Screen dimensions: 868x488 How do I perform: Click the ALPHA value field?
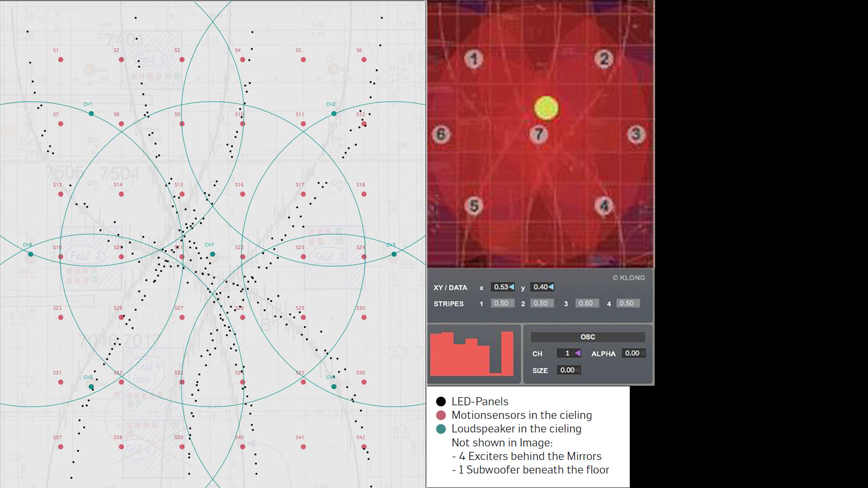632,353
